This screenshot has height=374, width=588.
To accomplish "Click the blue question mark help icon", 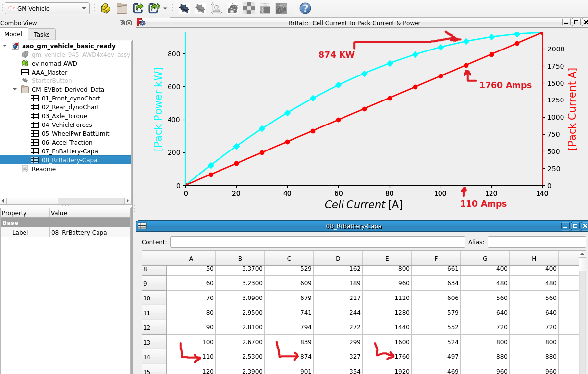I will pos(305,8).
